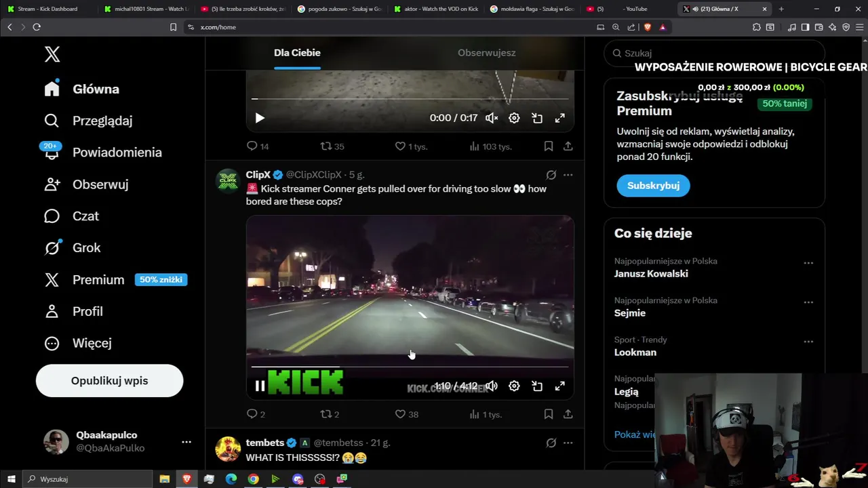This screenshot has width=868, height=488.
Task: Open account menu dots next to Qbaakapulco
Action: 186,442
